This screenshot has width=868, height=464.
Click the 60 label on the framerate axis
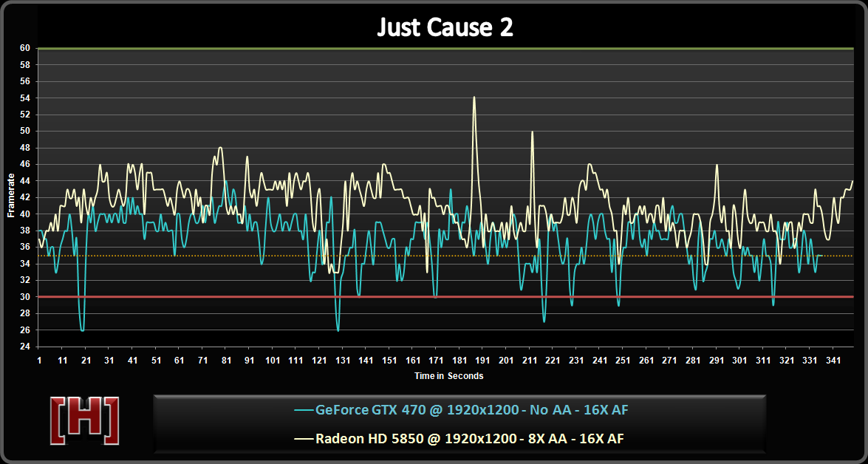[25, 48]
